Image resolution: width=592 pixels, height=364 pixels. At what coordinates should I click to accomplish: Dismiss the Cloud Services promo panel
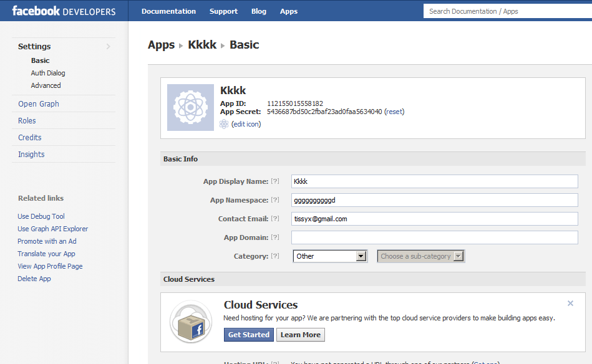570,304
